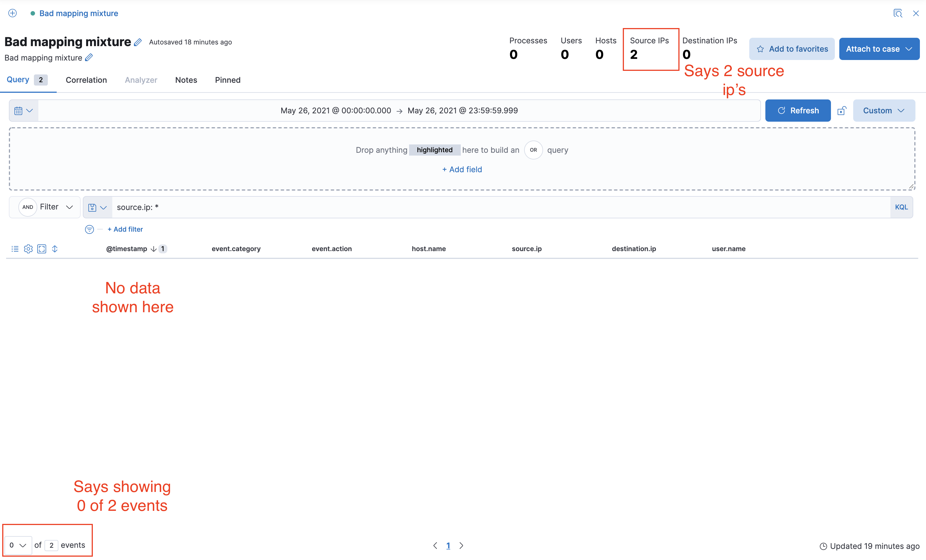This screenshot has height=560, width=926.
Task: Click the date range end 23:59:59.999
Action: click(x=463, y=111)
